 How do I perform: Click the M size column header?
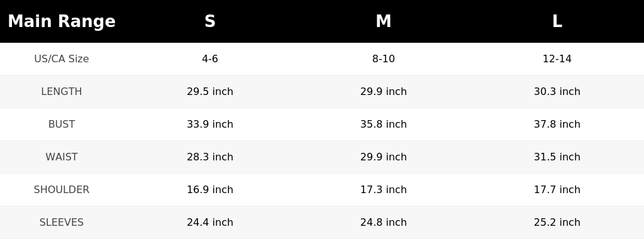pyautogui.click(x=383, y=21)
